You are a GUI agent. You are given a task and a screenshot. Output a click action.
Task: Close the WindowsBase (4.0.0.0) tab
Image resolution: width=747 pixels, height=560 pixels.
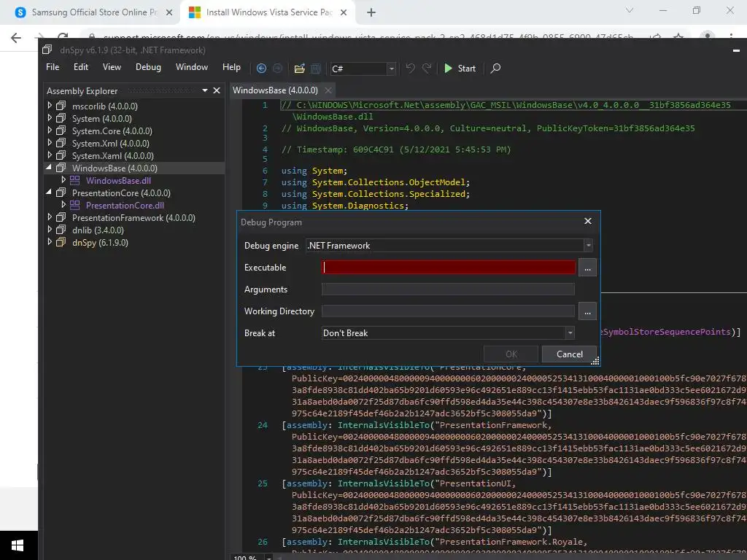point(328,90)
